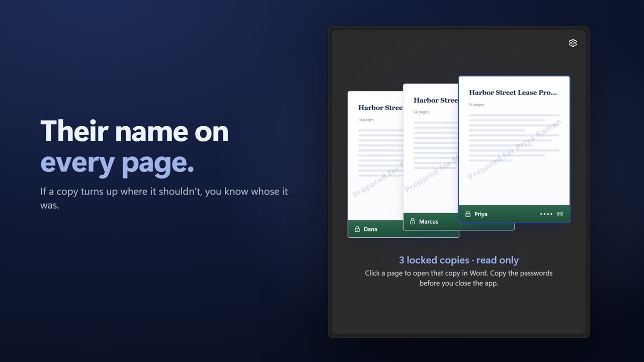Click the name Marcus in the footer
The width and height of the screenshot is (644, 362).
(x=429, y=222)
